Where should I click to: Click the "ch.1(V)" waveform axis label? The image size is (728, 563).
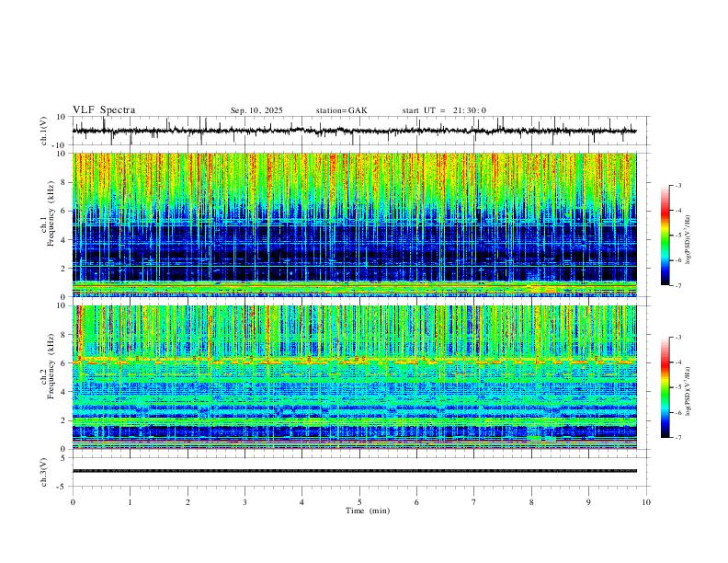[45, 131]
